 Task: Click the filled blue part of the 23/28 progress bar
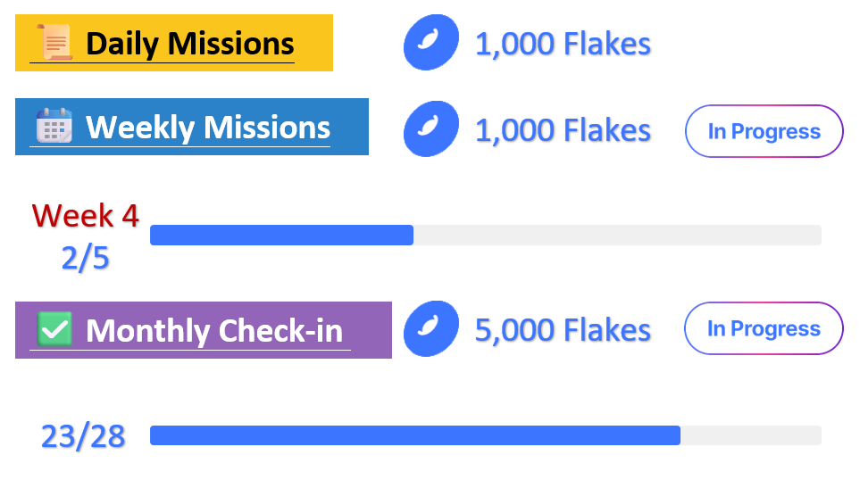click(x=414, y=435)
